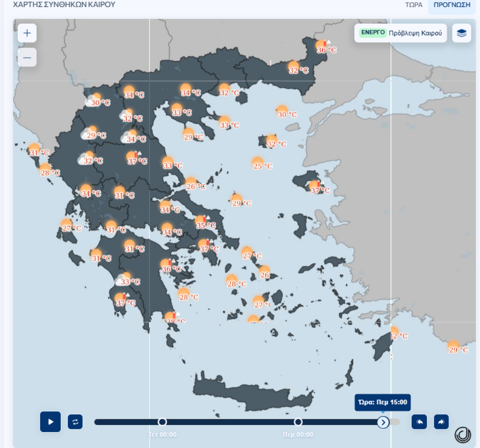The width and height of the screenshot is (480, 448).
Task: Select the 35 °C heat warning marker
Action: (x=201, y=222)
